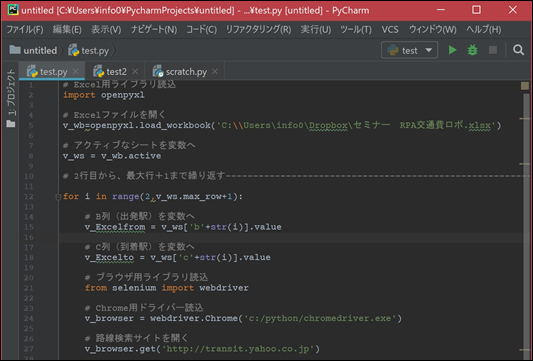Click 'range' in the for loop line

coord(125,196)
